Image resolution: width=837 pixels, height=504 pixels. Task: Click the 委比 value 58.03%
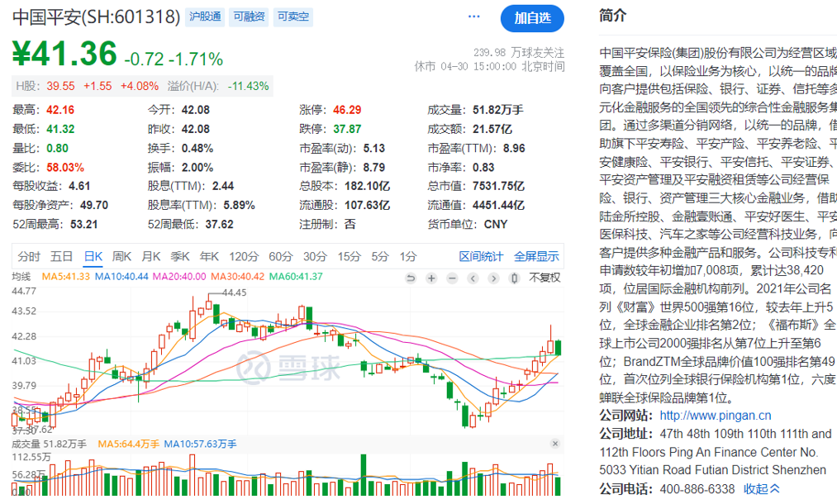65,168
